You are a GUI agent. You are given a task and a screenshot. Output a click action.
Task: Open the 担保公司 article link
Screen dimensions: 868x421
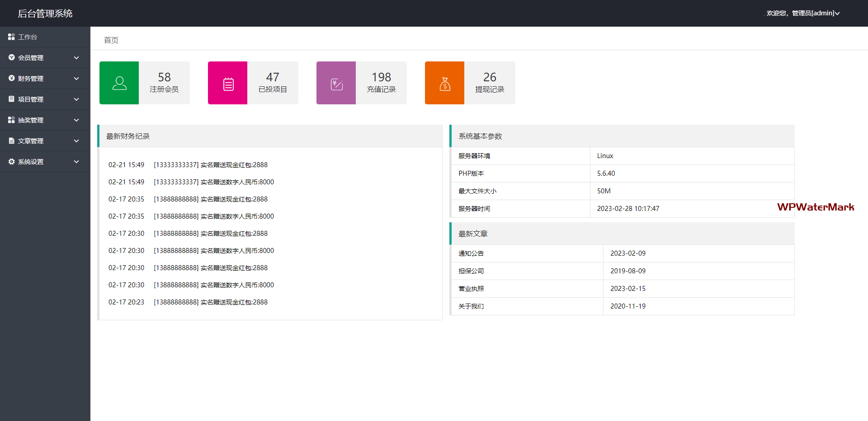pos(471,271)
